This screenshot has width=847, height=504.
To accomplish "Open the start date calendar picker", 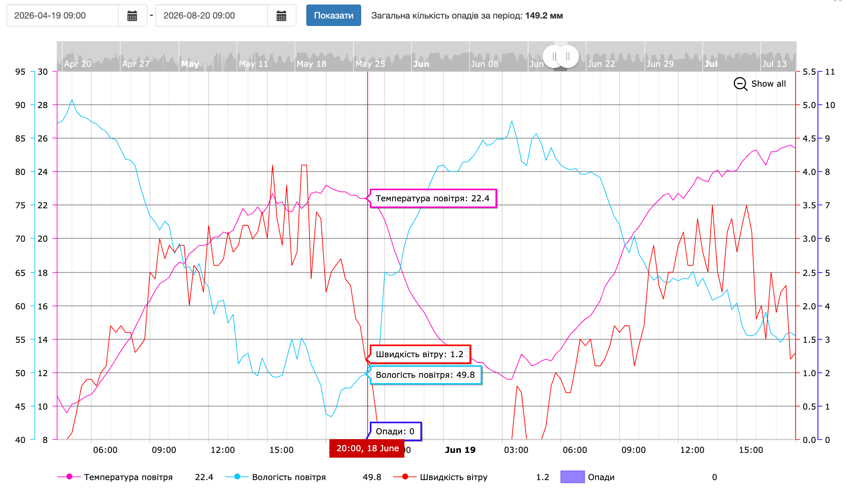I will click(x=132, y=16).
